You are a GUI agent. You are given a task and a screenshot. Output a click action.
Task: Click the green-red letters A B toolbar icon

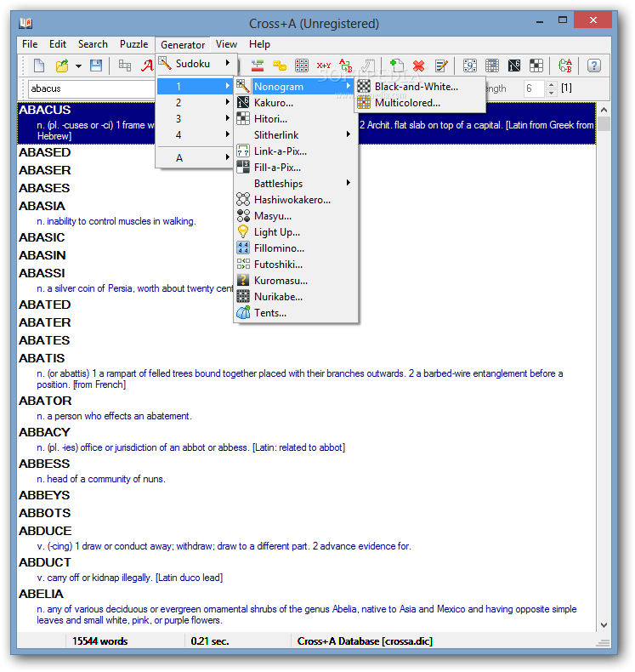pos(565,65)
